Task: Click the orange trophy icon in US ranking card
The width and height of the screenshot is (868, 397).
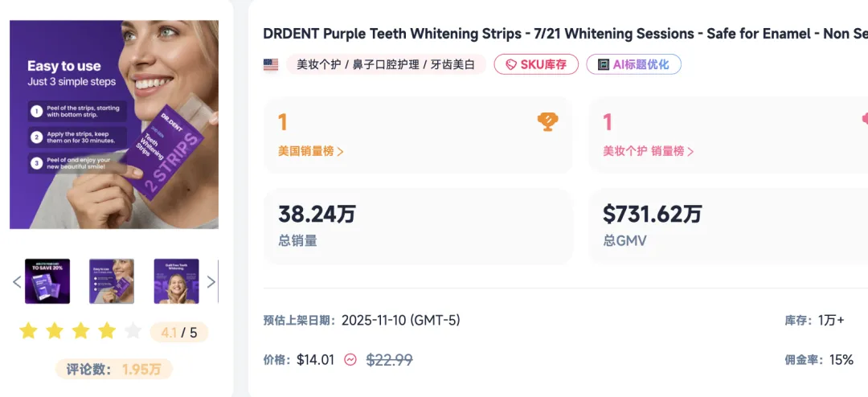Action: pyautogui.click(x=547, y=122)
